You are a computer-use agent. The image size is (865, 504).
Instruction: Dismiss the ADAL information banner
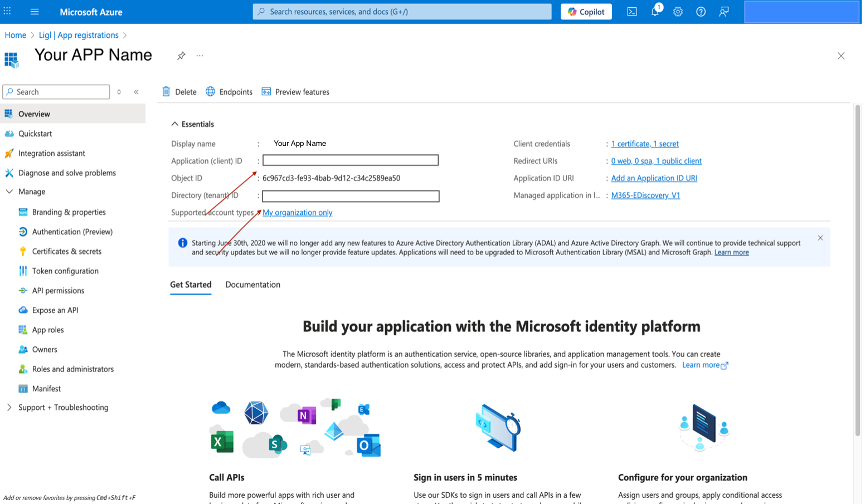tap(820, 238)
